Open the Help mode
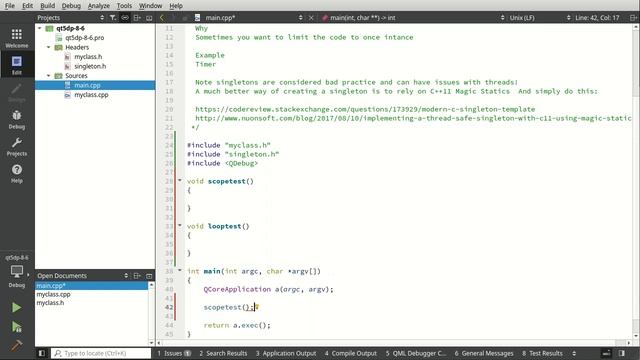 (x=17, y=173)
